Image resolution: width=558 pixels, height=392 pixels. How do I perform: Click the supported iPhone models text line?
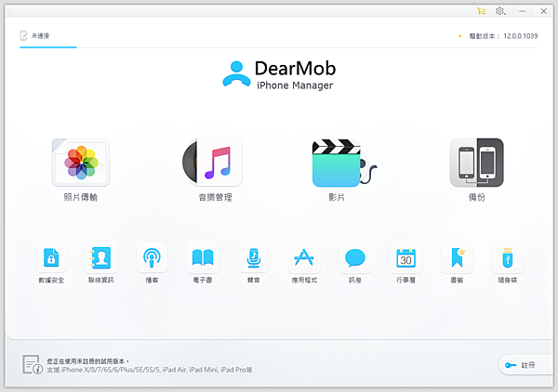[150, 370]
